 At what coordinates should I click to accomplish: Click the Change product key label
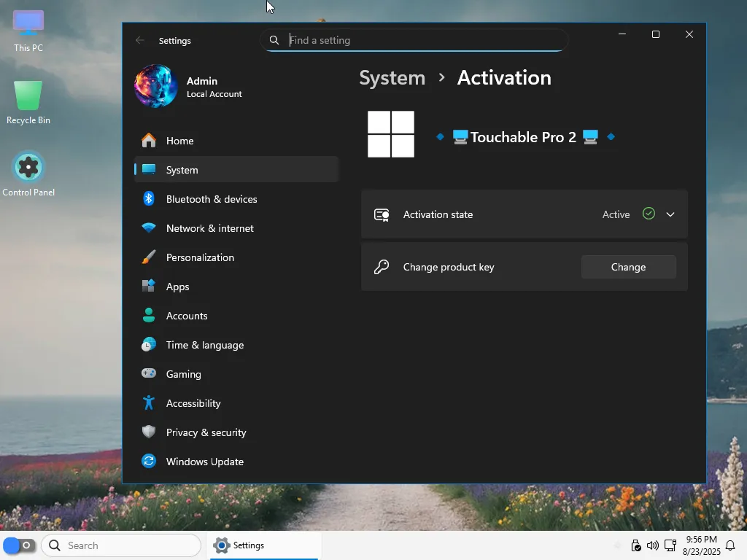449,267
